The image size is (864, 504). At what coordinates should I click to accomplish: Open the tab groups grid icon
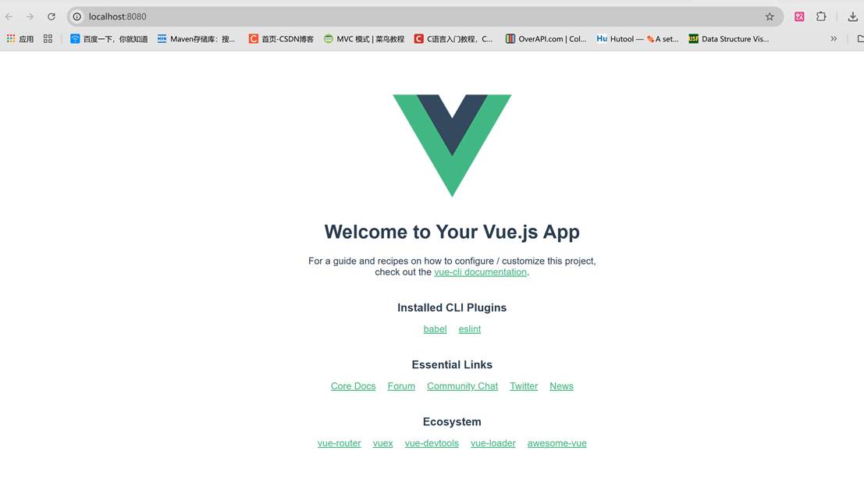[x=48, y=38]
